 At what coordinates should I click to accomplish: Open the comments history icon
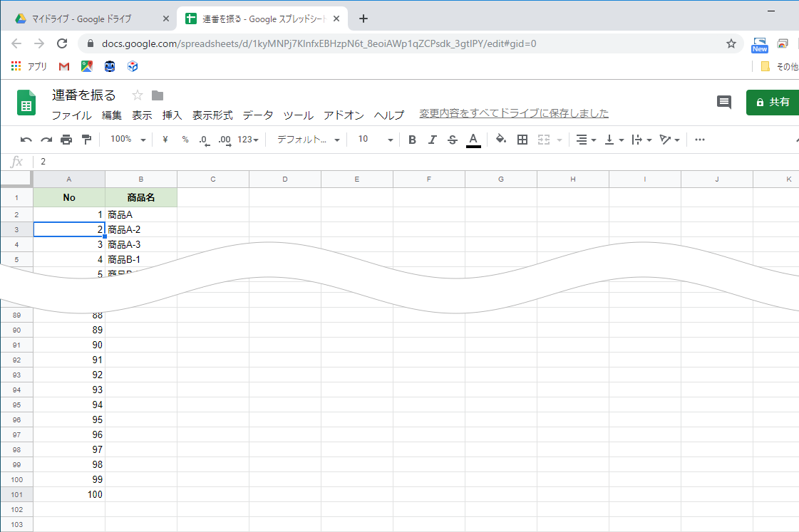point(723,103)
